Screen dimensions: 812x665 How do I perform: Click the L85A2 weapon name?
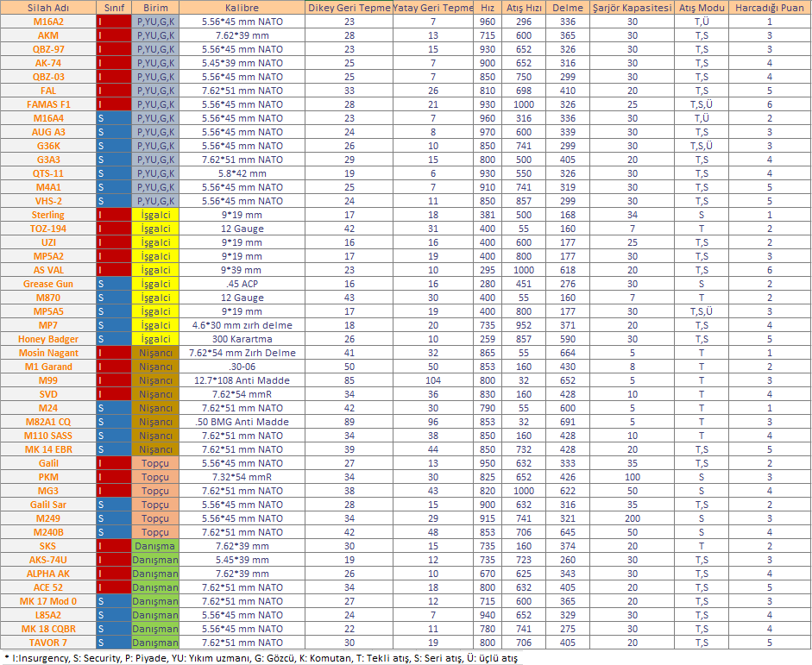(48, 615)
